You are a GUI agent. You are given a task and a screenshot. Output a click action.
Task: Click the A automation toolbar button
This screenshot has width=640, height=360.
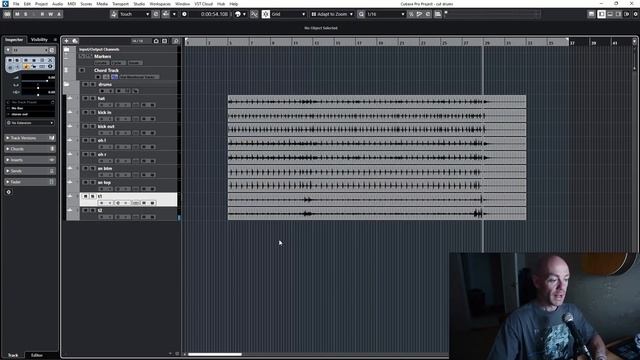point(59,14)
